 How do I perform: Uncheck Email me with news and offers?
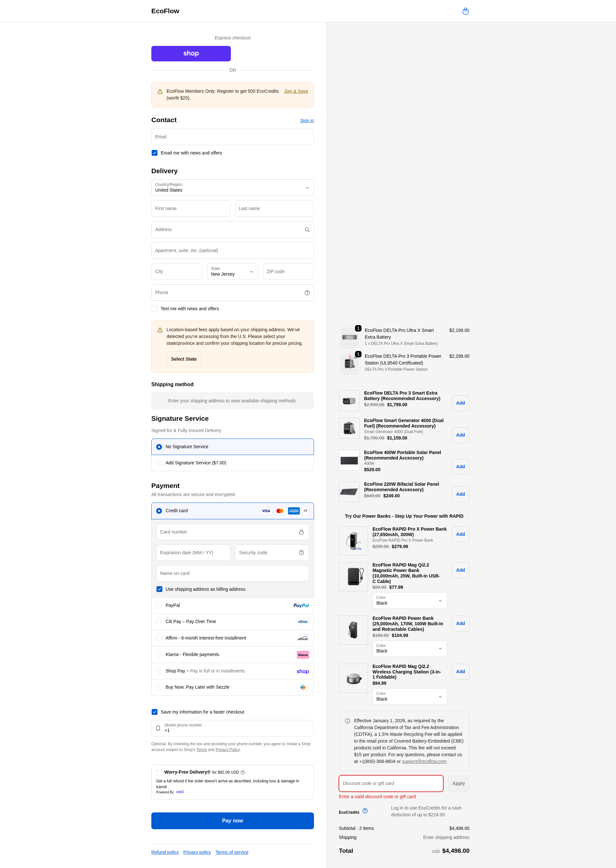154,153
